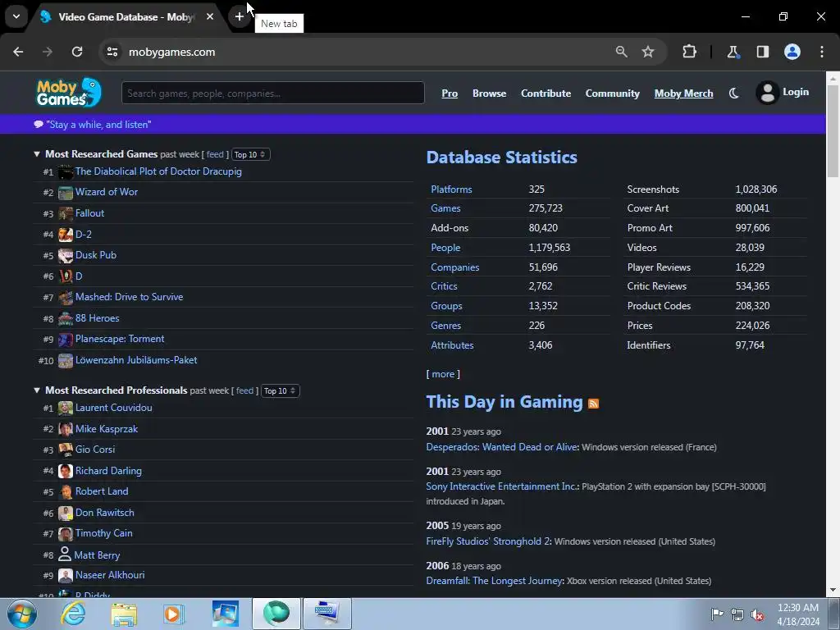
Task: Click the Login link
Action: click(796, 92)
